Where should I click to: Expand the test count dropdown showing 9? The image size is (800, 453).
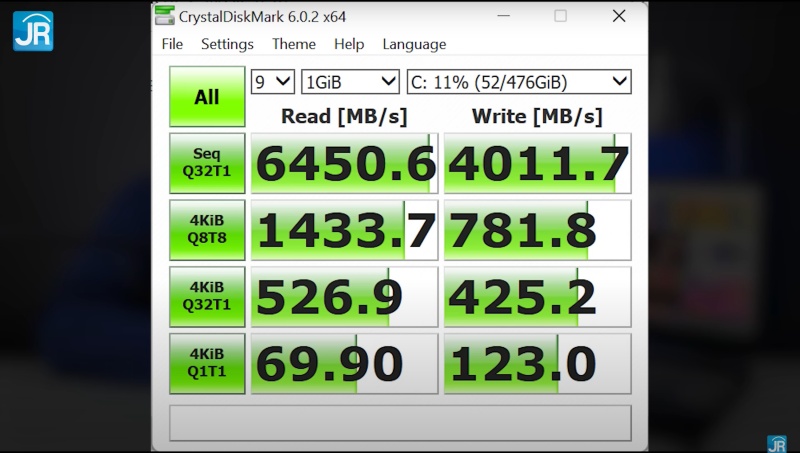coord(272,82)
